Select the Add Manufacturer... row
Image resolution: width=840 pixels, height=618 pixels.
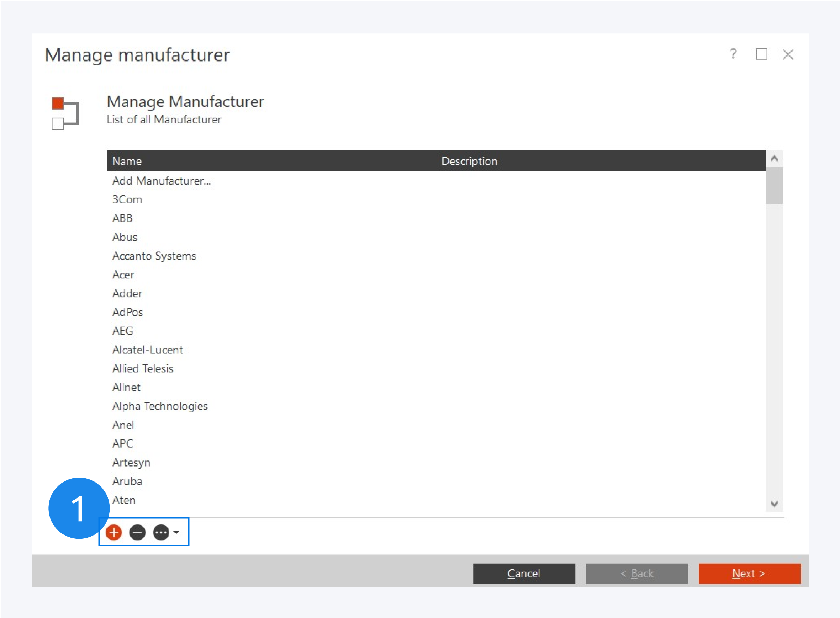click(161, 181)
